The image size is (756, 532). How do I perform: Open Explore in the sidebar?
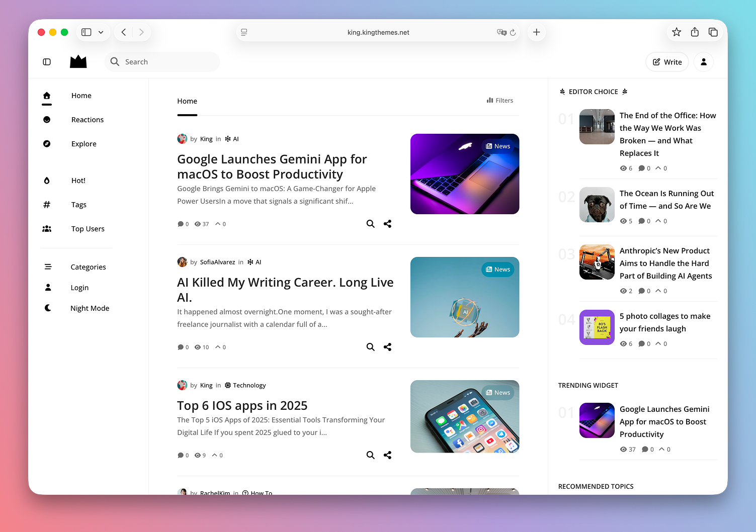click(x=84, y=144)
